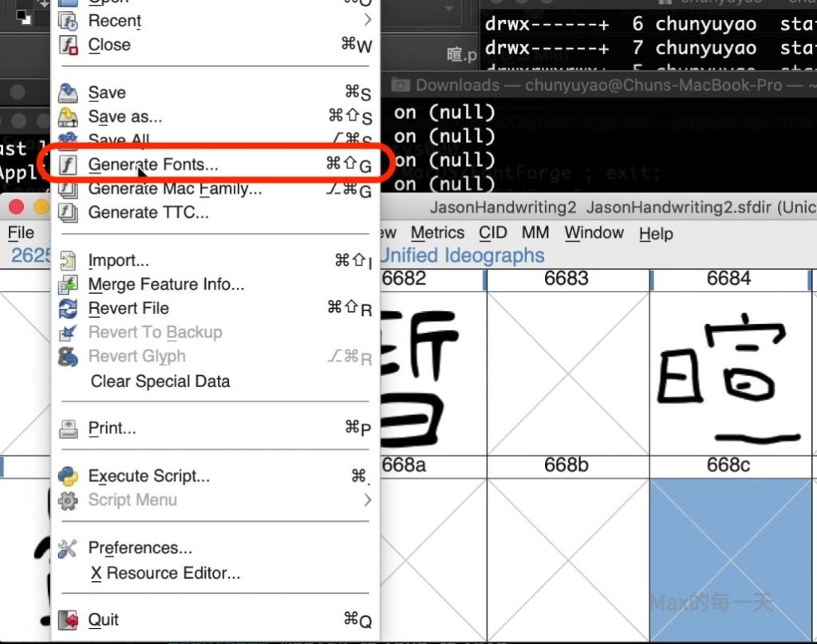Click the Execute Script Python icon
This screenshot has height=644, width=817.
69,476
